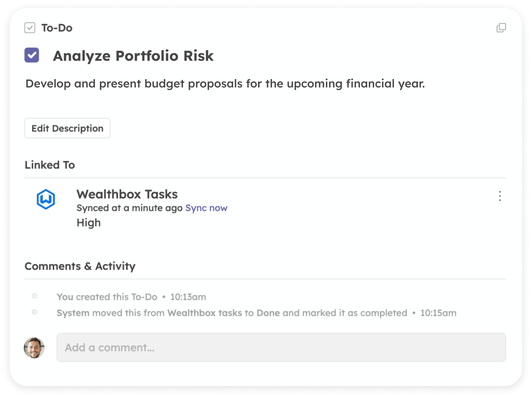The height and width of the screenshot is (398, 532).
Task: Click the 'You created this To-Do' activity entry
Action: click(131, 297)
